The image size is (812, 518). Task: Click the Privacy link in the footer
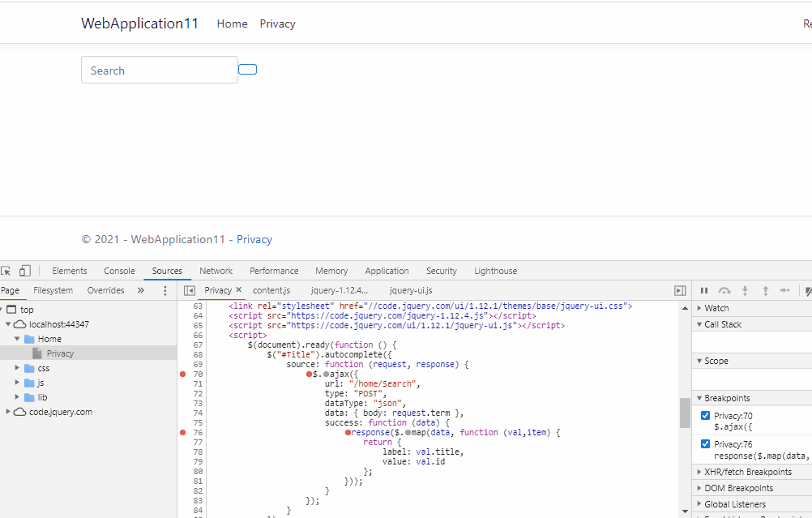[254, 239]
